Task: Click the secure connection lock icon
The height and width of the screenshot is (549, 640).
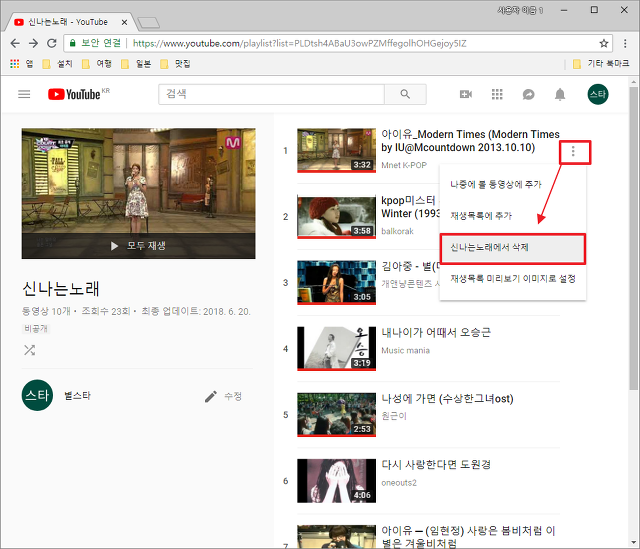Action: click(73, 43)
